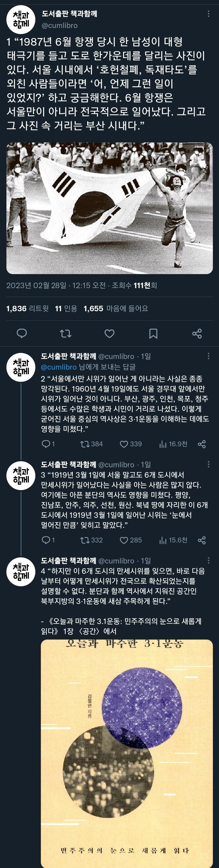View the 11 인용 quotes list

click(66, 308)
